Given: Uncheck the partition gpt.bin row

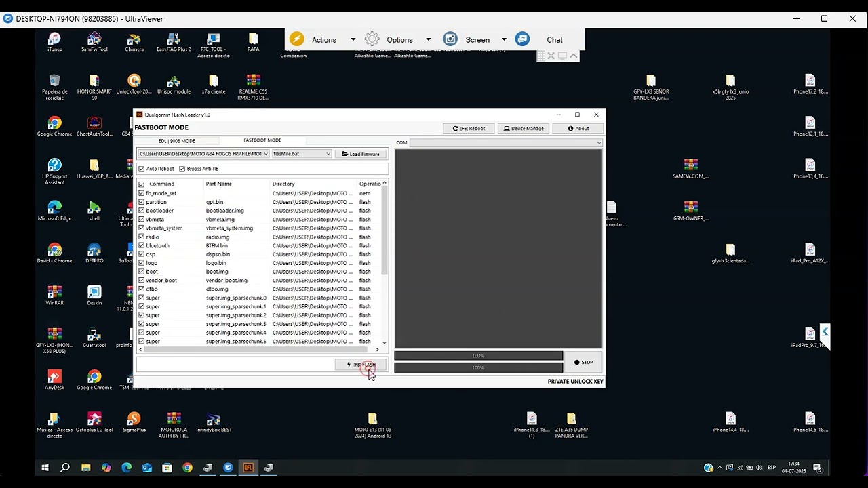Looking at the screenshot, I should [142, 202].
